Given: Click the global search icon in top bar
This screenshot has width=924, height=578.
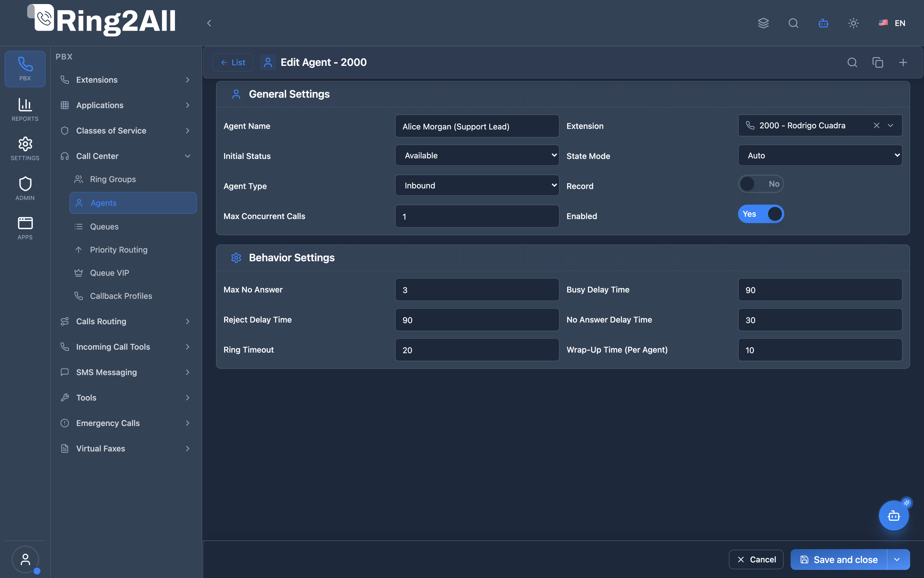Looking at the screenshot, I should [x=793, y=23].
